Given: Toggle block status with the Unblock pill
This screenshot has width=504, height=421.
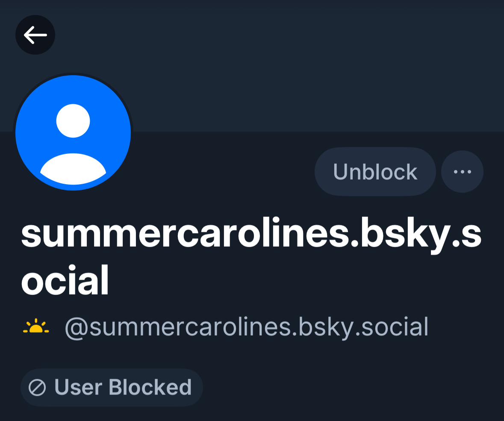Looking at the screenshot, I should pos(375,172).
